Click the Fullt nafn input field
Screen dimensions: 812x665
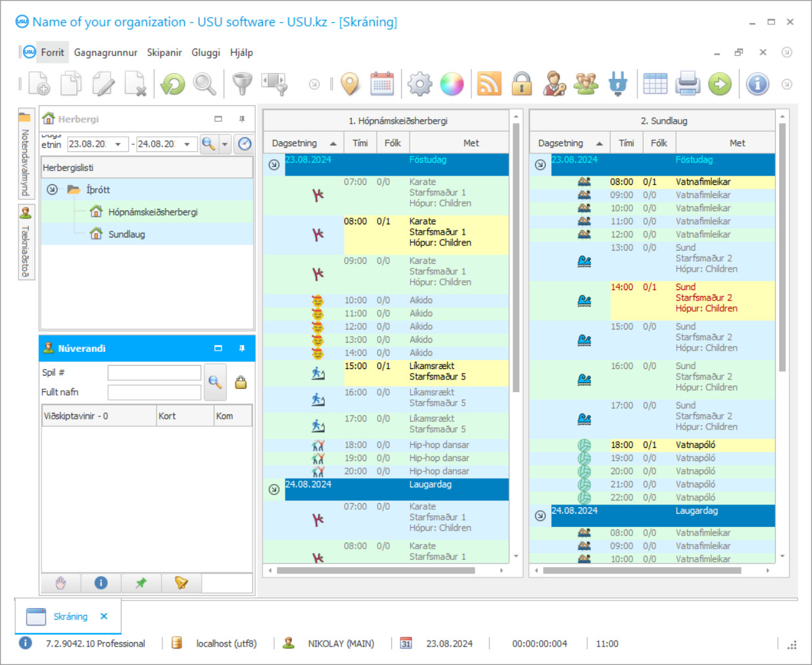[154, 393]
